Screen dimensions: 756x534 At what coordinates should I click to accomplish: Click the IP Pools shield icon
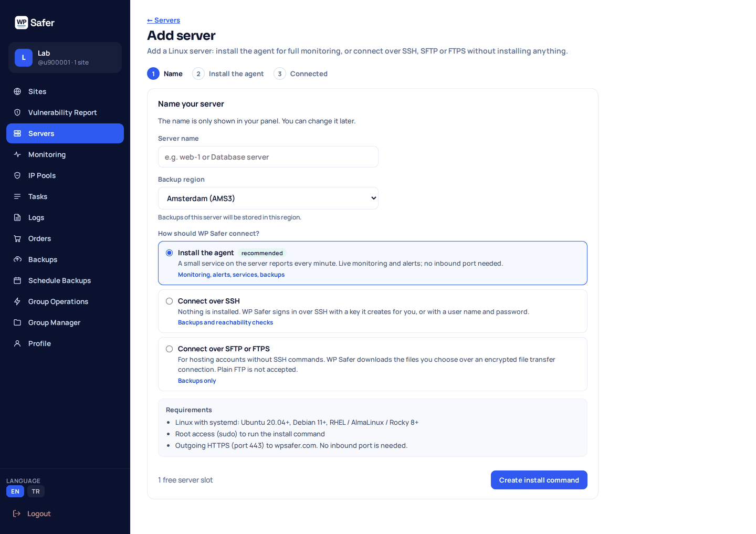click(17, 175)
